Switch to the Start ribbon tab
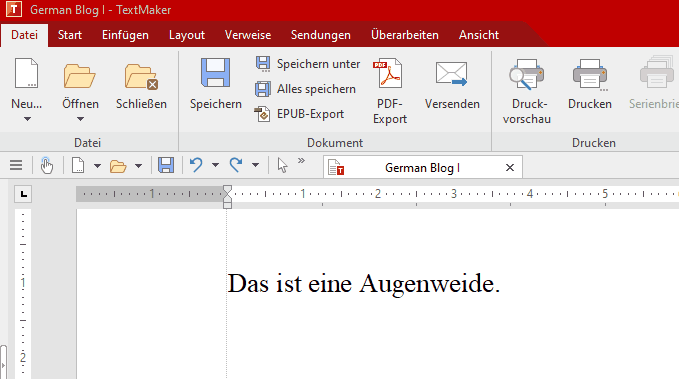 point(70,35)
